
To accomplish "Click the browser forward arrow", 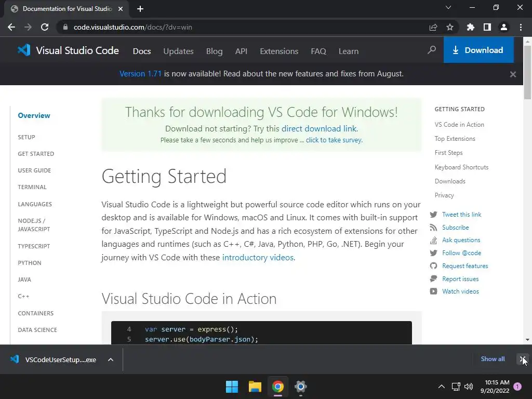I will coord(28,27).
